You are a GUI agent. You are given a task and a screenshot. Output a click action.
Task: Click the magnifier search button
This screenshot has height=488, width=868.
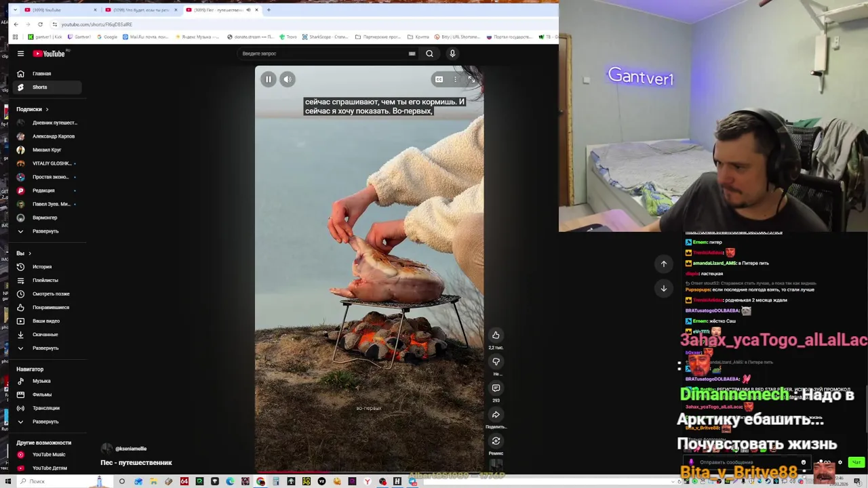click(429, 54)
